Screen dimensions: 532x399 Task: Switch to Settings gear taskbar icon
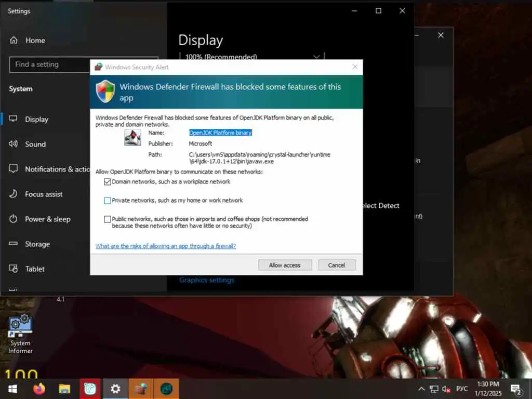point(115,389)
